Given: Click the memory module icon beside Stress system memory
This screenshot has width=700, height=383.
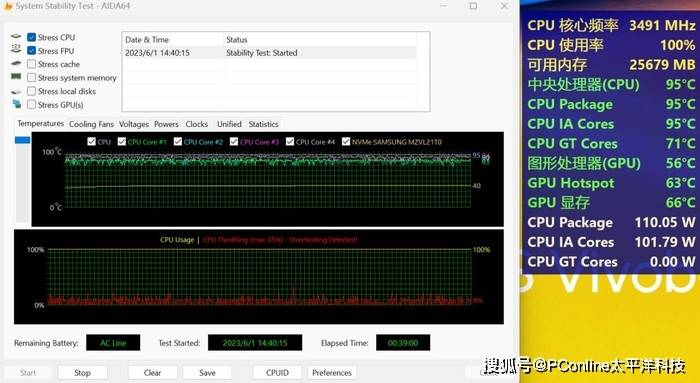Looking at the screenshot, I should point(16,77).
